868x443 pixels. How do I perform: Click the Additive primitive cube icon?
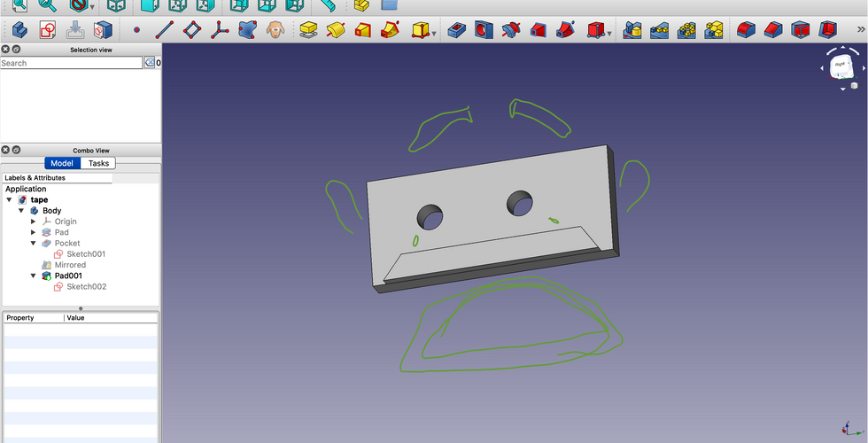[x=420, y=29]
